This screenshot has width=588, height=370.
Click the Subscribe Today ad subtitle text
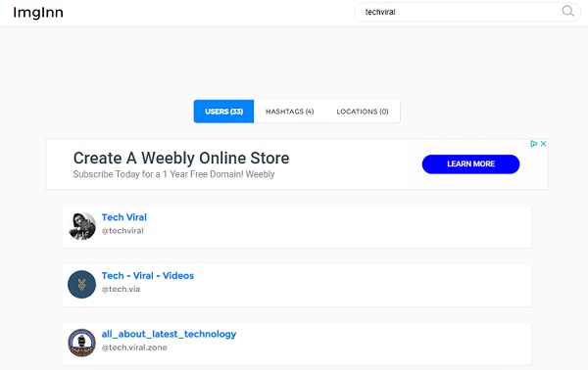[173, 174]
